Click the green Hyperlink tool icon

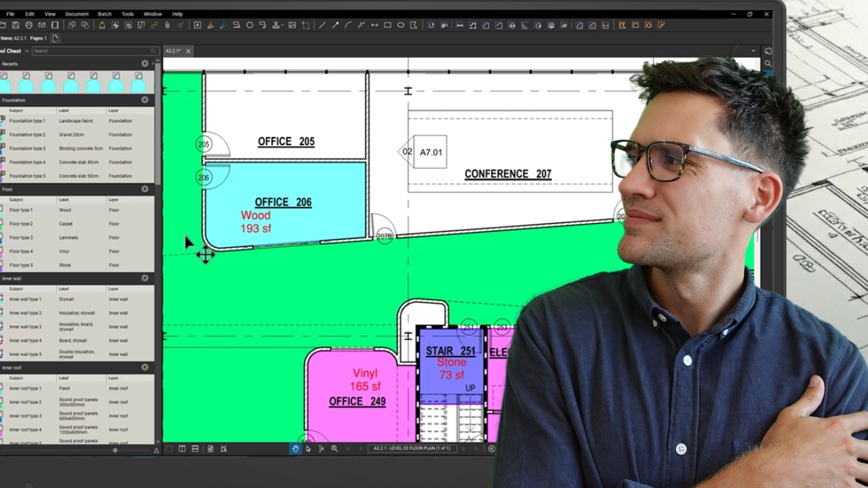click(x=154, y=25)
